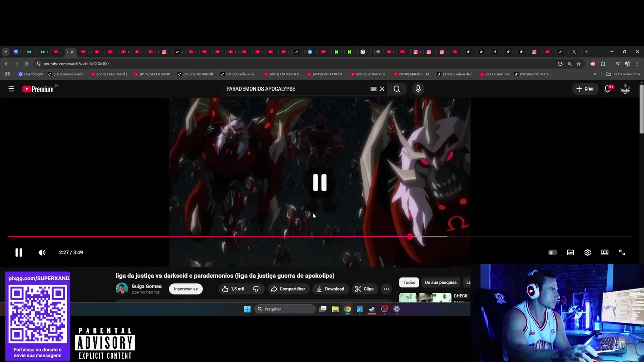This screenshot has width=644, height=362.
Task: Subscribe with the Inscrever-se button
Action: coord(186,289)
